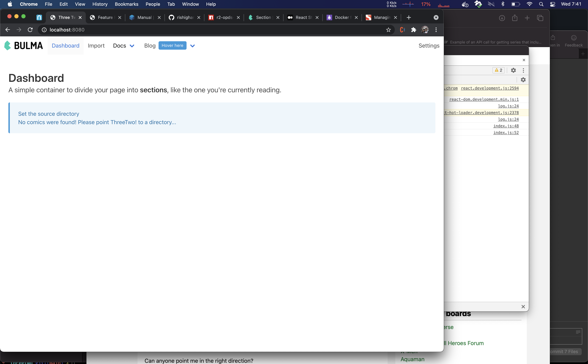Click the Bulma logo in navbar

tap(23, 45)
